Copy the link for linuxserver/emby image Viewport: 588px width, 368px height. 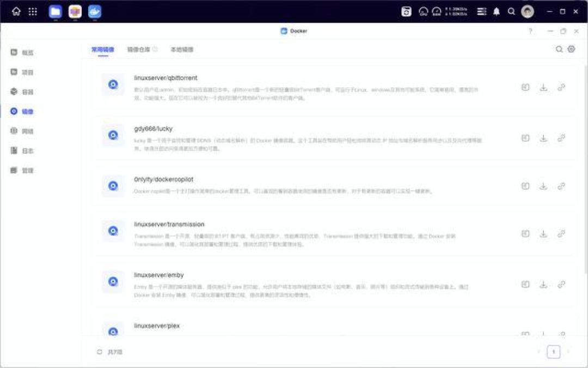pos(562,283)
